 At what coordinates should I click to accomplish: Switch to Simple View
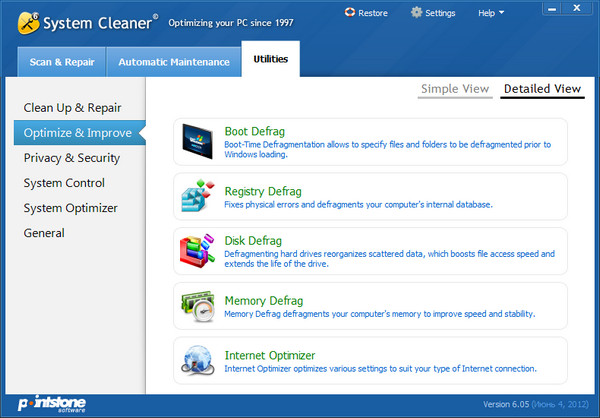[455, 89]
